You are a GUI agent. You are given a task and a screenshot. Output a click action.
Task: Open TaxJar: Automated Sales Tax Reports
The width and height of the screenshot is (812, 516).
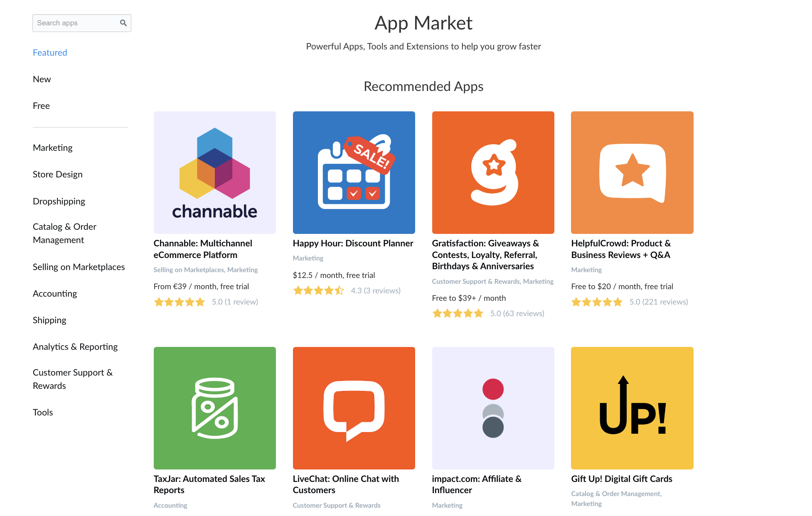point(209,484)
